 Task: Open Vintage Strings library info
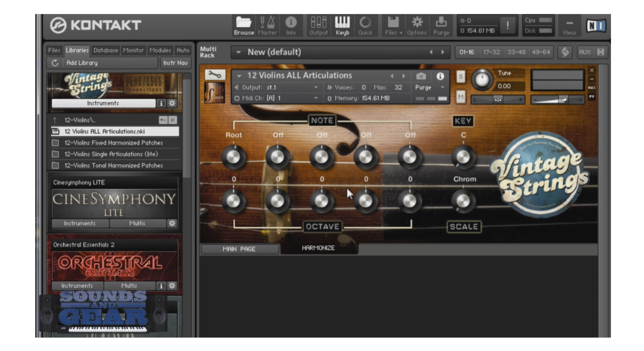tap(161, 103)
